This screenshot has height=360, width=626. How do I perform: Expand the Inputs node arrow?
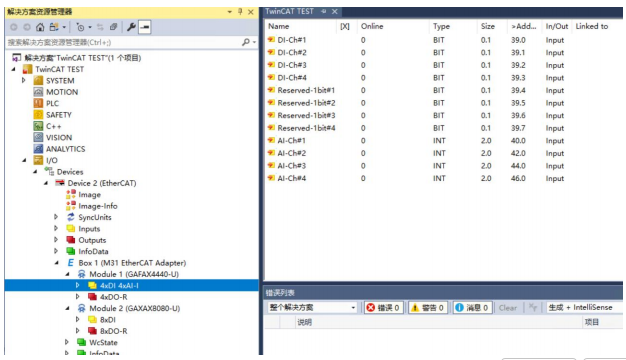tap(56, 229)
